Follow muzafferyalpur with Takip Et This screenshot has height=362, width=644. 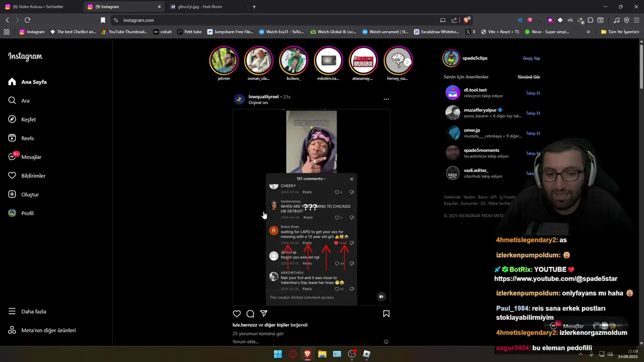pyautogui.click(x=533, y=113)
